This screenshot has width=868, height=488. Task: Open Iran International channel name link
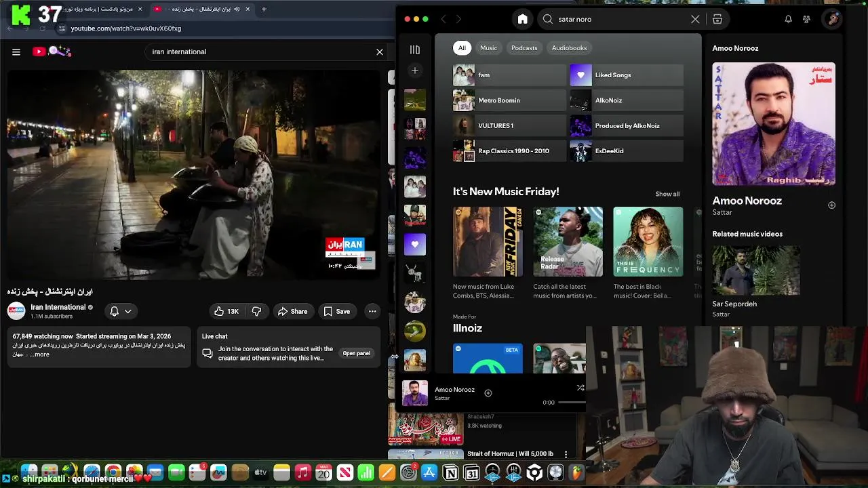click(x=58, y=307)
